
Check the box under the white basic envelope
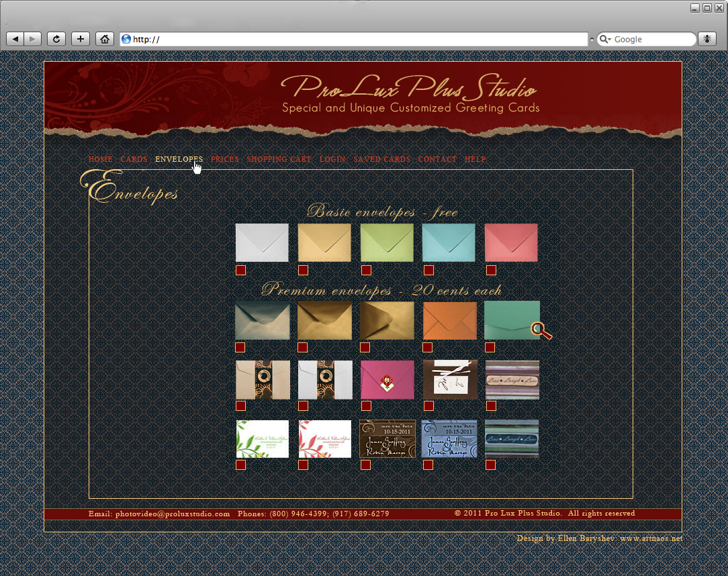click(240, 270)
